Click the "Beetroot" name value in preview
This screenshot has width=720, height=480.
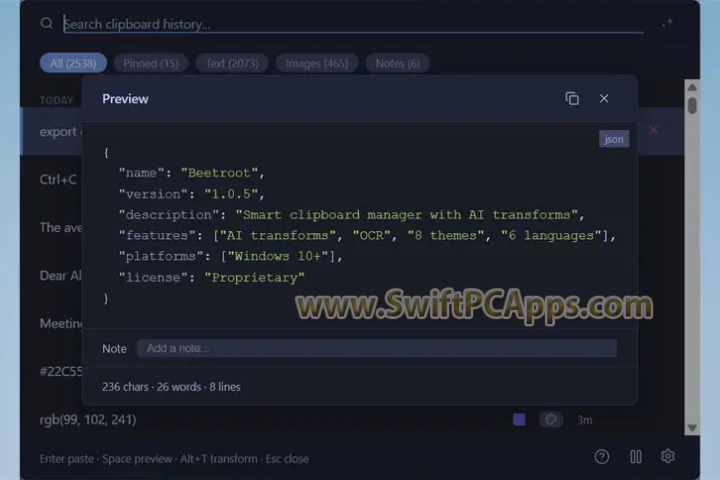219,173
